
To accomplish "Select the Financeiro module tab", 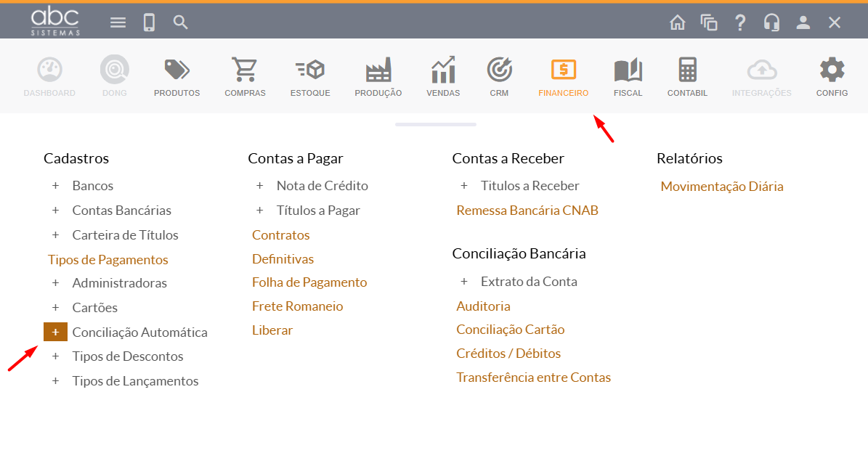I will (563, 77).
